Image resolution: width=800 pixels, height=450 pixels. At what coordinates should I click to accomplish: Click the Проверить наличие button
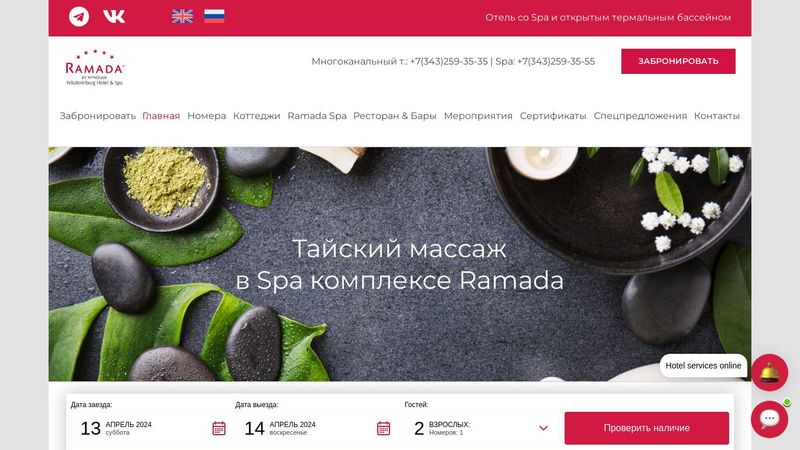coord(646,428)
